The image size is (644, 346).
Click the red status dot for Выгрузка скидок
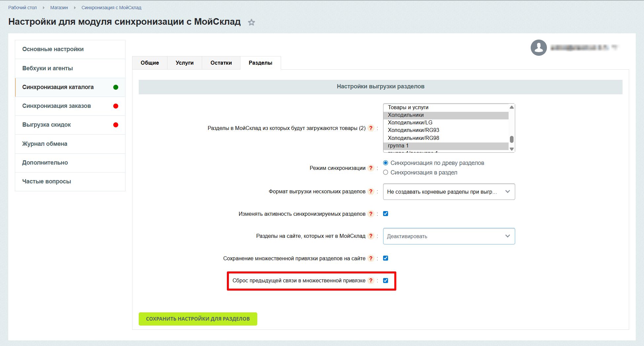coord(116,125)
